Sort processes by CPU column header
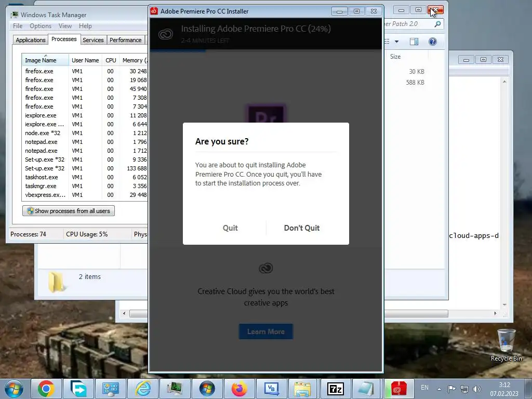Screen dimensions: 532x399 click(111, 60)
